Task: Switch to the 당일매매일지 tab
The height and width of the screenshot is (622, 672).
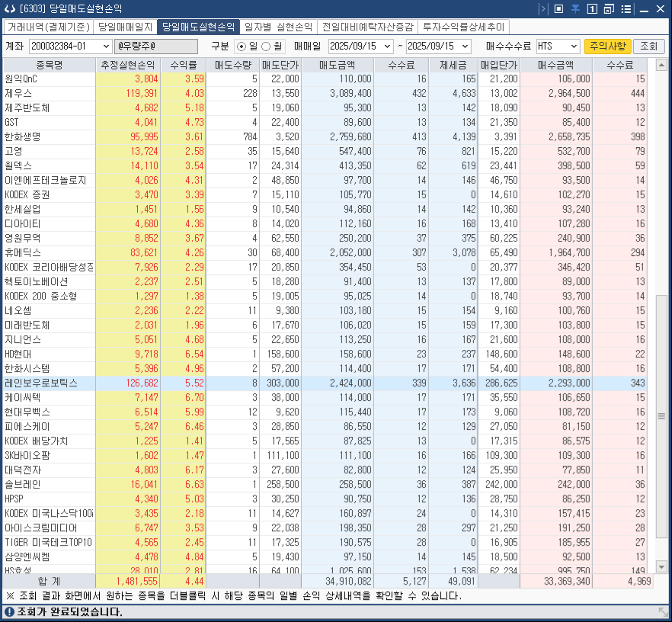Action: [125, 27]
